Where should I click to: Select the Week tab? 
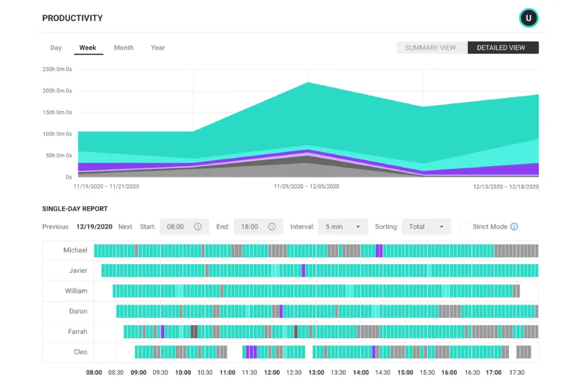tap(88, 48)
